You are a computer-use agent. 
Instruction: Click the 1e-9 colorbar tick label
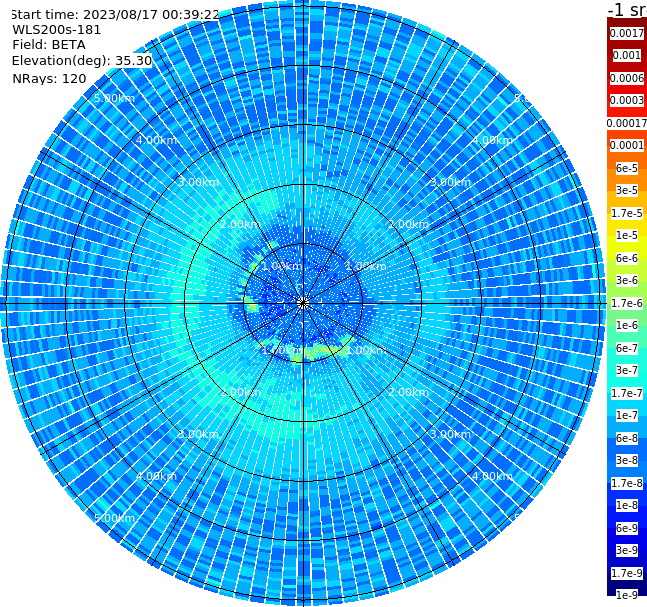pos(627,595)
